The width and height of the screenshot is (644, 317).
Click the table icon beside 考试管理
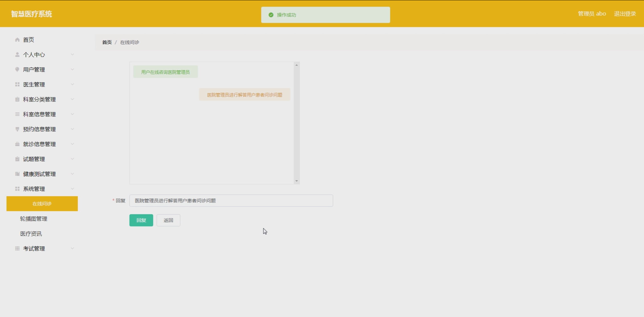point(17,248)
